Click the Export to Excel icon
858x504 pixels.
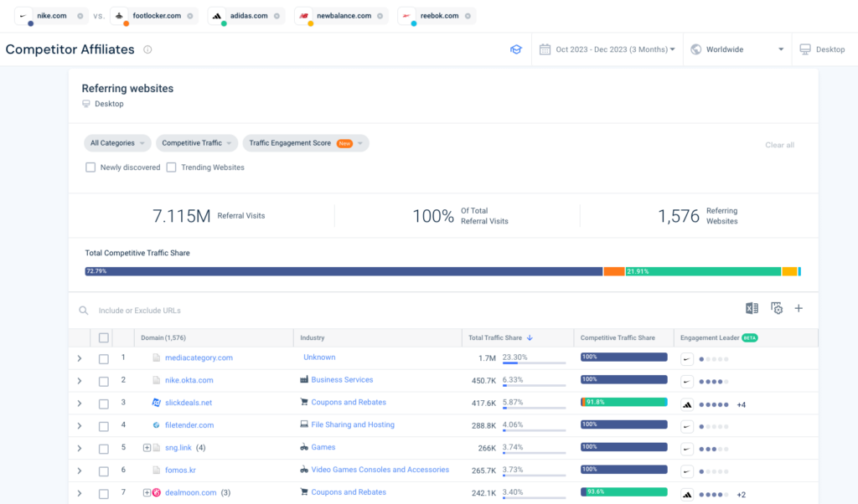[752, 309]
